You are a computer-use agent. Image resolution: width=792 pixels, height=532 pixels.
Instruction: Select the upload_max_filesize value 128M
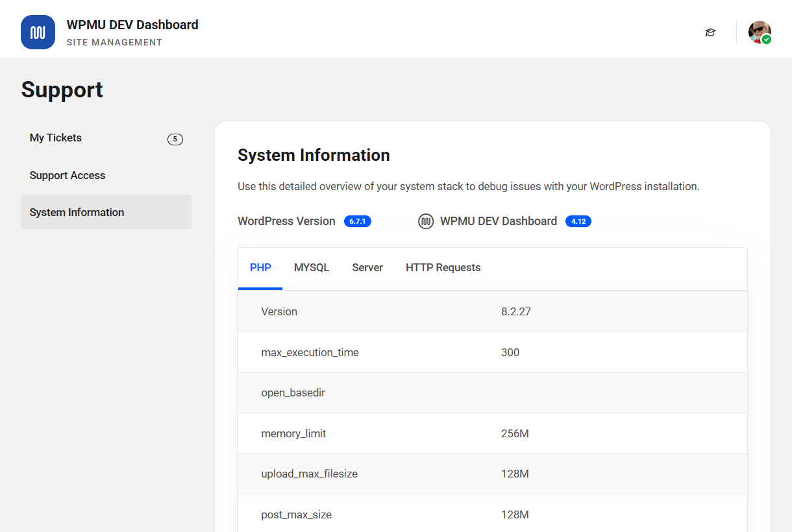[515, 474]
